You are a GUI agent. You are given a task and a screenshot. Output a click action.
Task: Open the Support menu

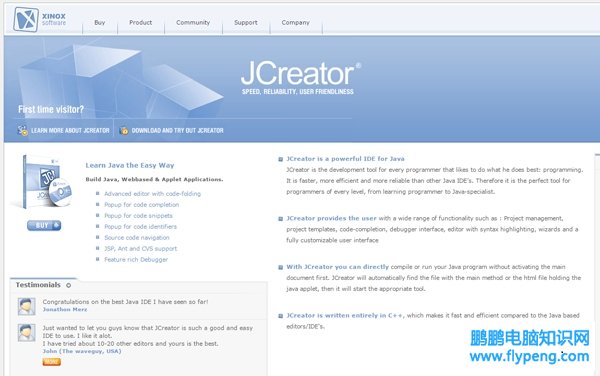pyautogui.click(x=246, y=23)
